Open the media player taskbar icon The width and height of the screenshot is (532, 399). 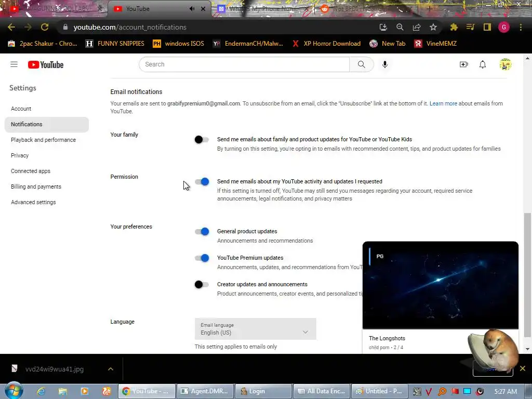[85, 391]
